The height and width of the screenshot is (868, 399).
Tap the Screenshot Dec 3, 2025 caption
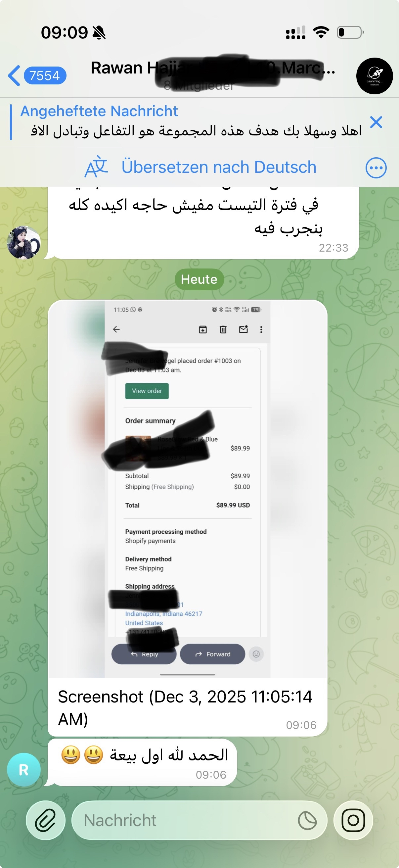(x=185, y=707)
